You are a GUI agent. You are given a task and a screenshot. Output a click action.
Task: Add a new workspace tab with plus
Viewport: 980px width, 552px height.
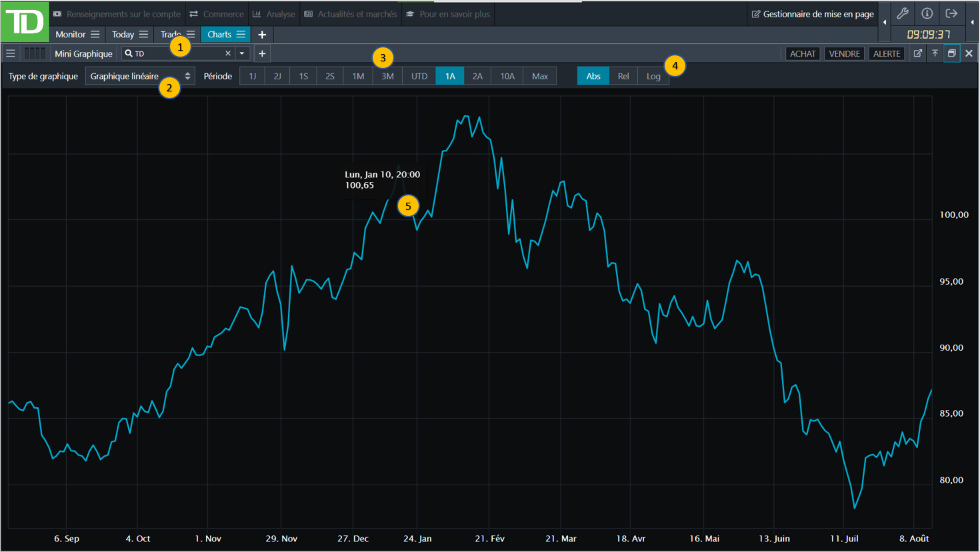(262, 35)
